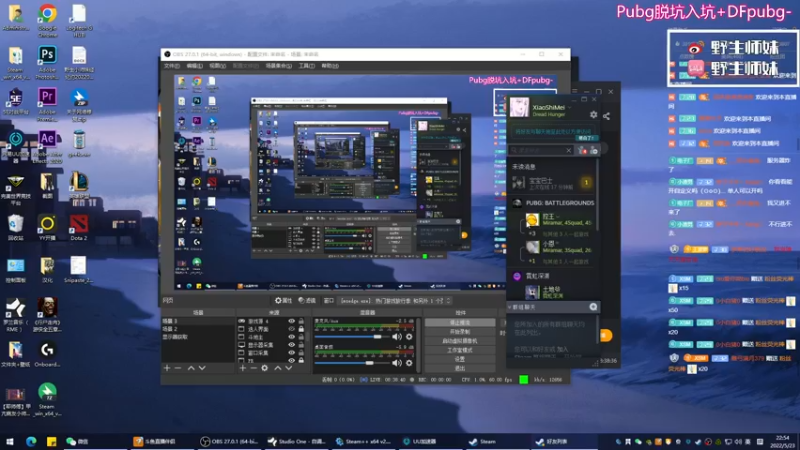Open Dota 2 desktop shortcut
The width and height of the screenshot is (800, 450).
click(x=79, y=227)
